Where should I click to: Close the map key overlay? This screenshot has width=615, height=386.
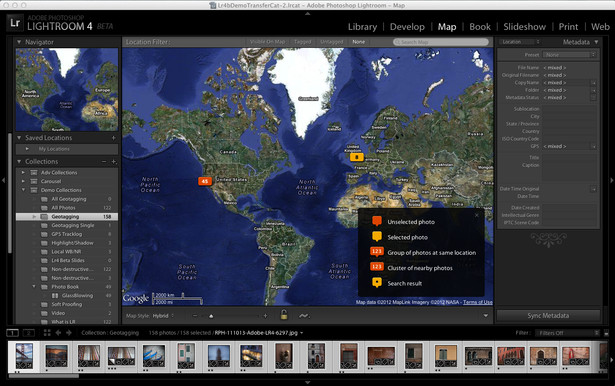point(477,215)
